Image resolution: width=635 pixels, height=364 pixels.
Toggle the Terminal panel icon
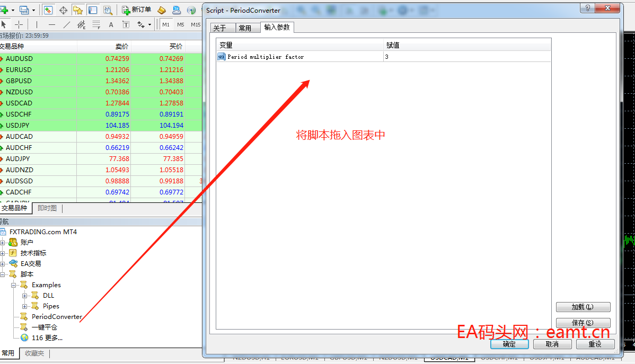(x=93, y=10)
